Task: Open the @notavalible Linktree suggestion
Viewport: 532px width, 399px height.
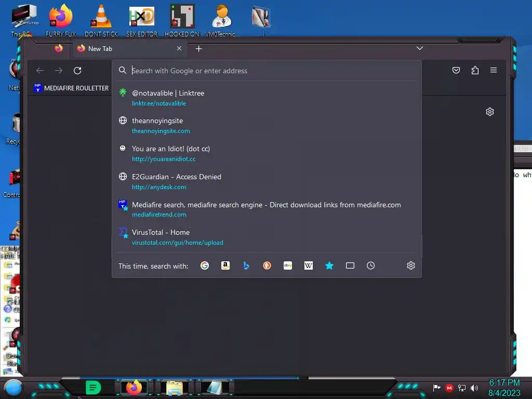Action: click(x=267, y=98)
